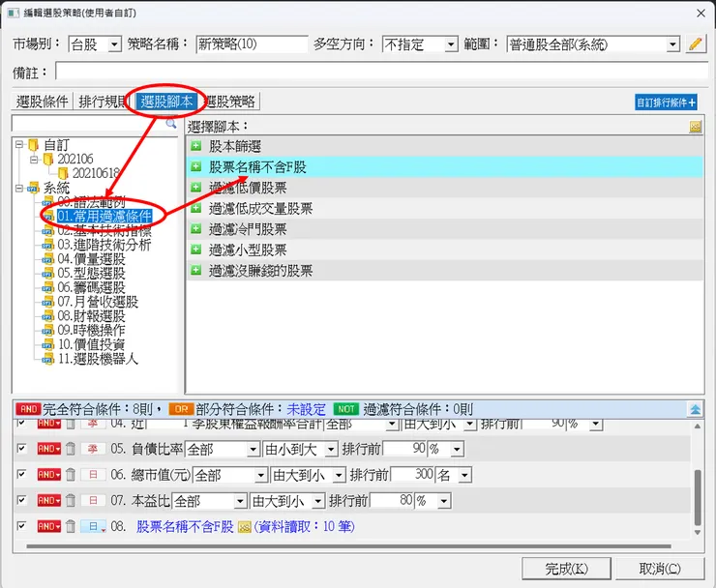The height and width of the screenshot is (588, 716).
Task: Click the 排行前 value 300 on row 06
Action: pos(412,475)
